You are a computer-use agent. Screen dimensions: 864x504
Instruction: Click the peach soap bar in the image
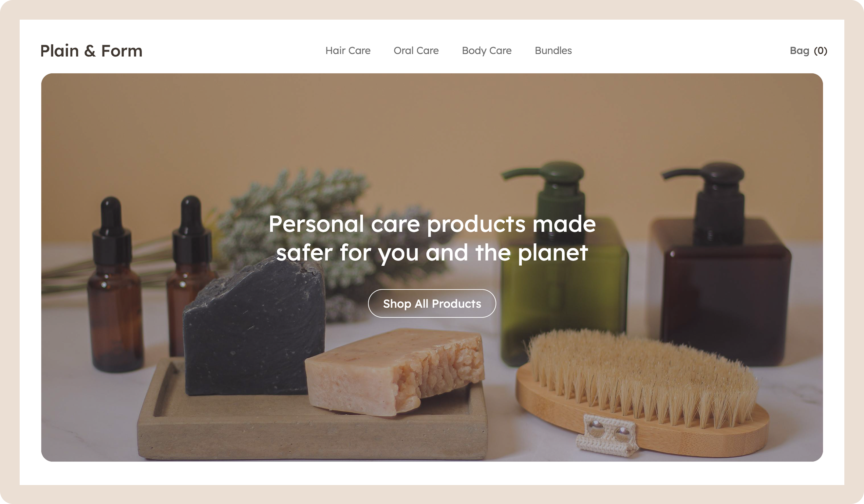pos(394,372)
